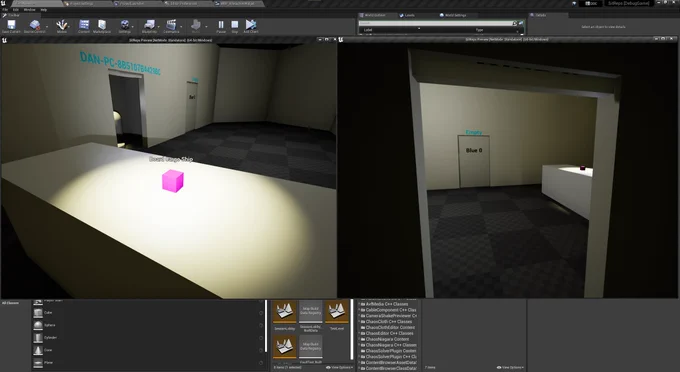Viewport: 680px width, 372px height.
Task: Click the Add Client toolbar icon
Action: [251, 26]
